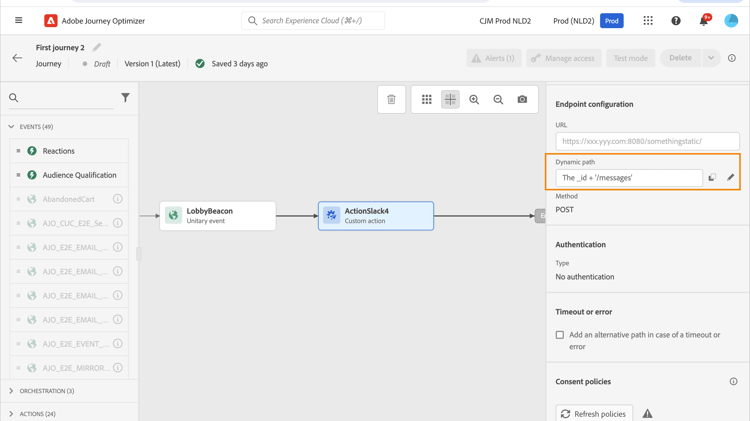Rename journey using the pencil icon
The image size is (750, 421).
click(97, 47)
